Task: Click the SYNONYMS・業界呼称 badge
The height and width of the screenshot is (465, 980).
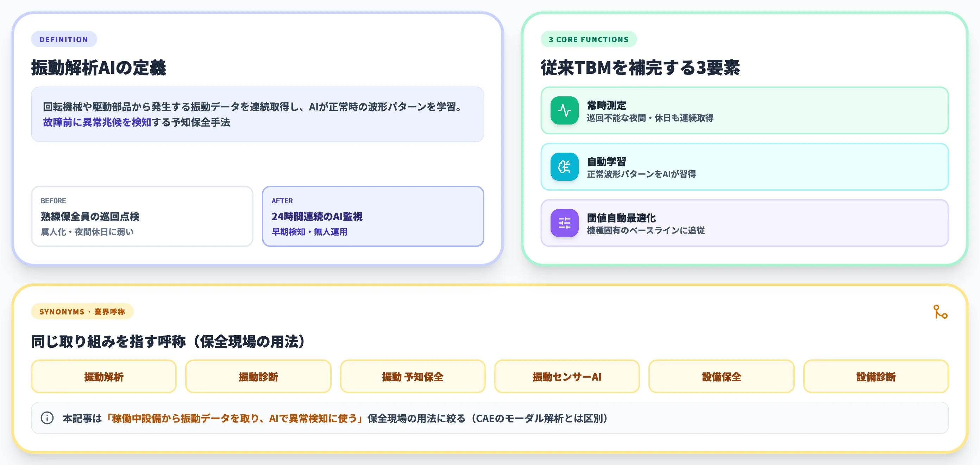Action: 82,311
